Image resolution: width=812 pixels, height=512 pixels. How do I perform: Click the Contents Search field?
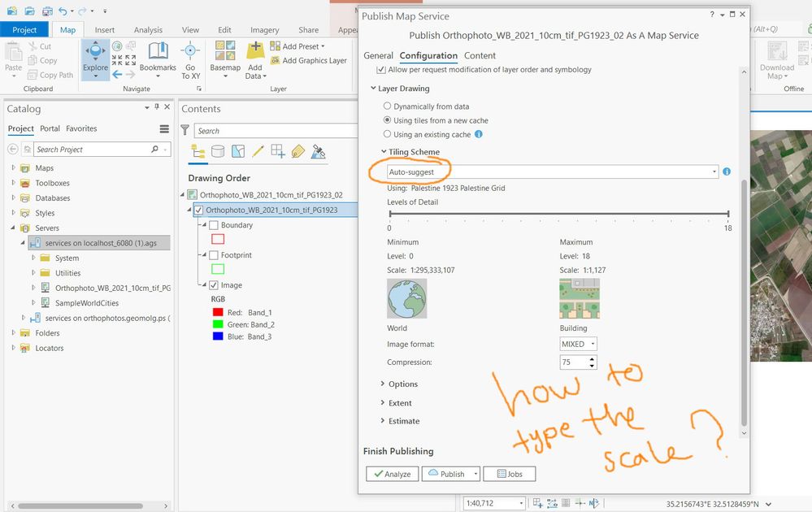pos(276,131)
